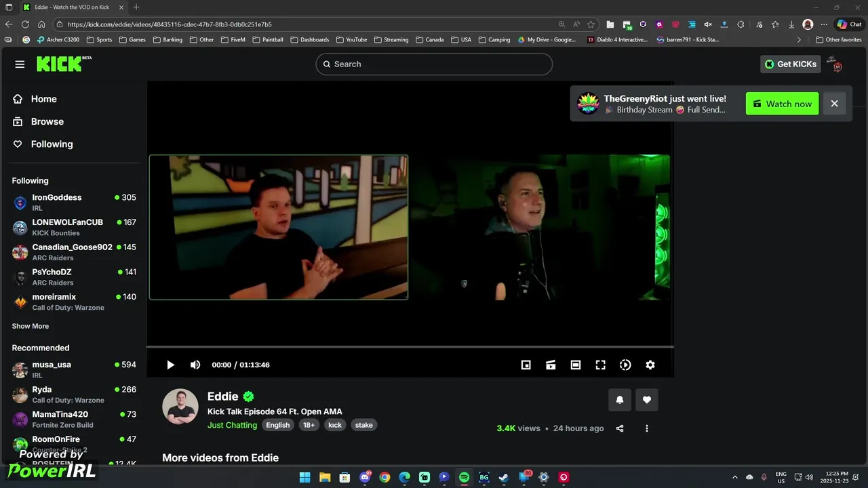Image resolution: width=868 pixels, height=488 pixels.
Task: Click the address bar URL
Action: click(170, 24)
